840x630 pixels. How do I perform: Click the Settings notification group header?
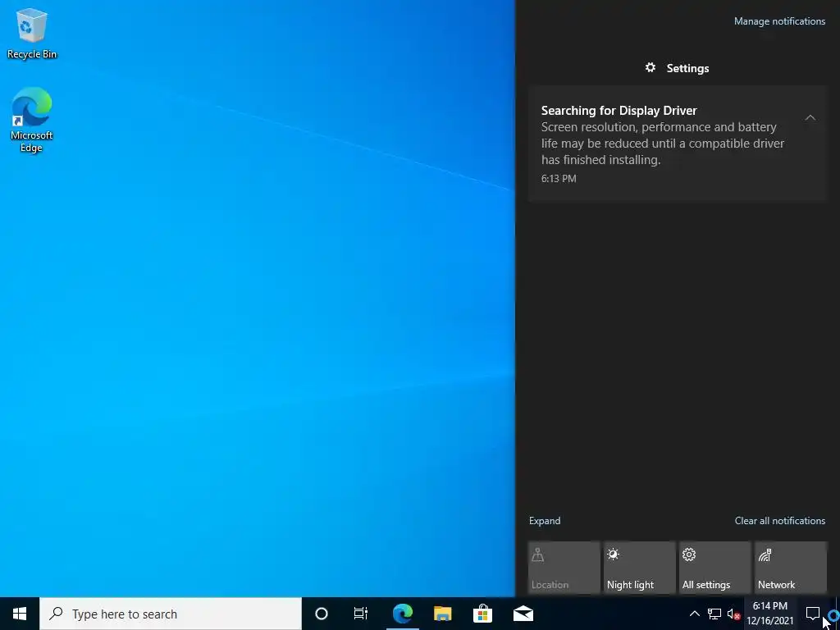pos(677,68)
